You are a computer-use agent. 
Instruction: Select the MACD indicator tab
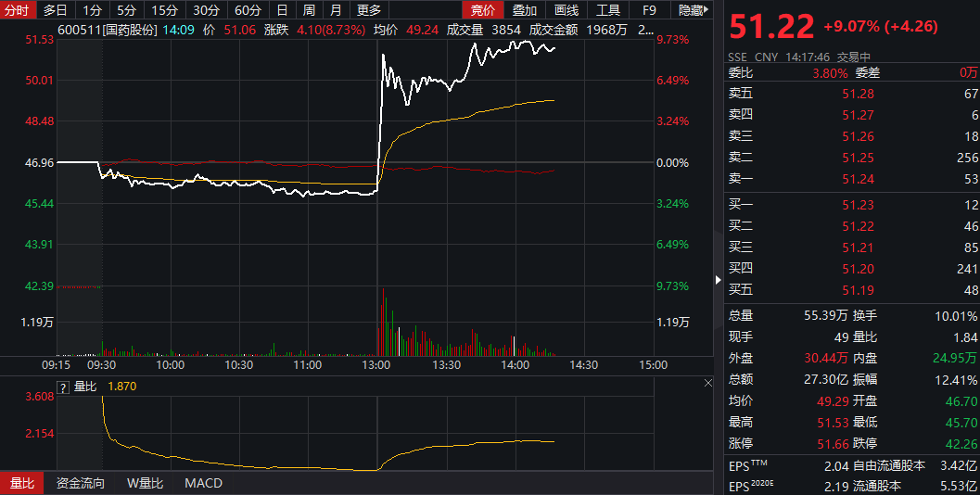203,483
